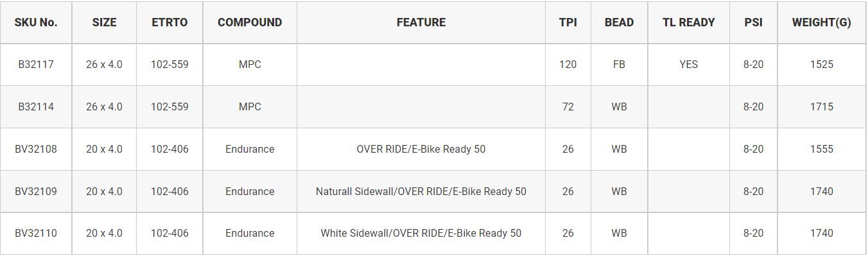This screenshot has height=256, width=868.
Task: Click the YES value under TL READY
Action: (x=689, y=65)
